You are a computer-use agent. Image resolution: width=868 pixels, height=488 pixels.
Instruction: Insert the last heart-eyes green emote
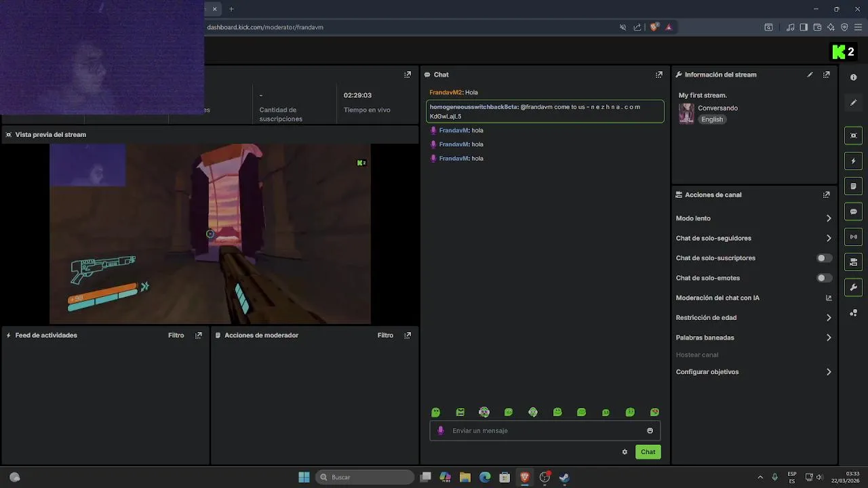[654, 412]
